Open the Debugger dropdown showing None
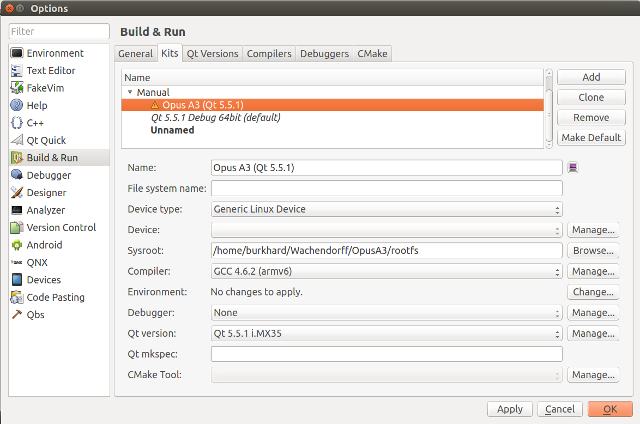Screen dimensions: 640x424 tap(387, 313)
